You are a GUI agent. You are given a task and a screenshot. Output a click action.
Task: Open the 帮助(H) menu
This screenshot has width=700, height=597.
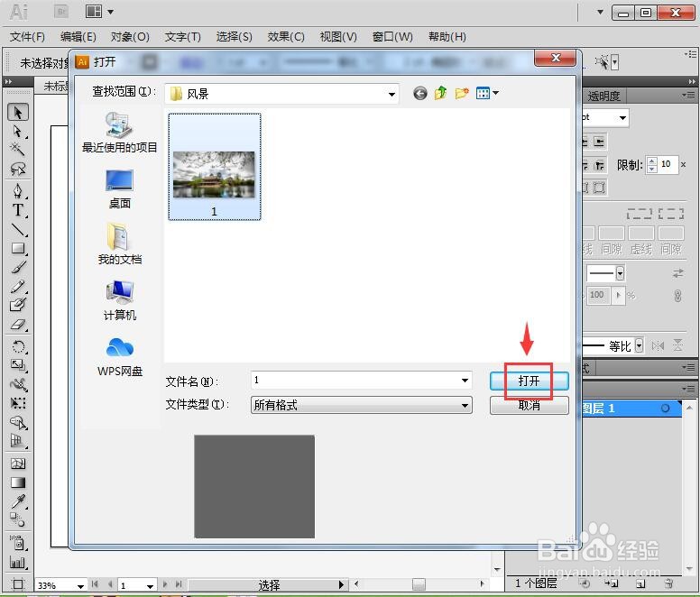pyautogui.click(x=447, y=37)
